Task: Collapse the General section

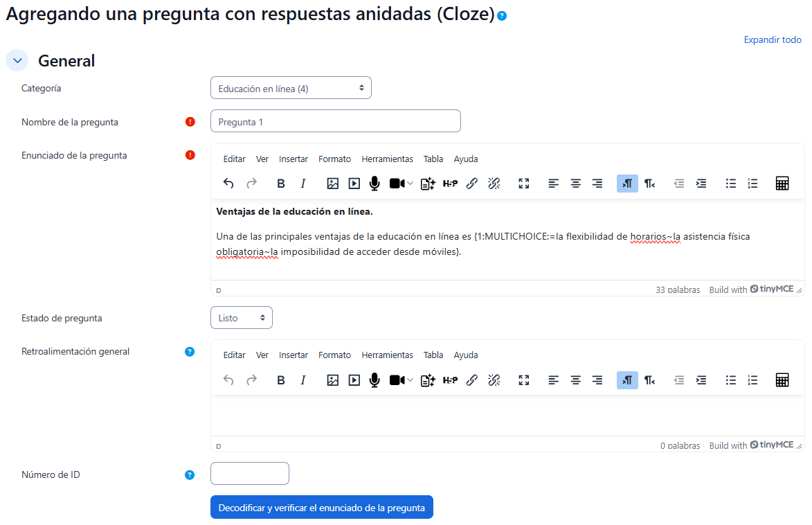Action: pos(17,61)
